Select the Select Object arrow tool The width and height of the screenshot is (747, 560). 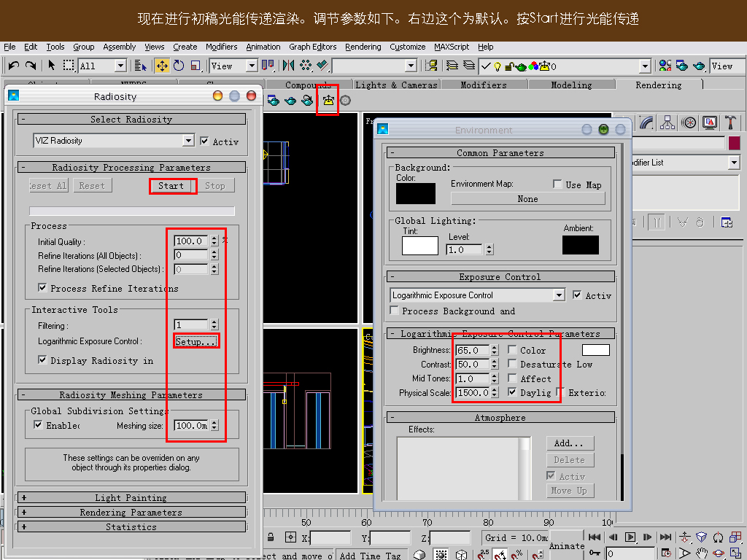coord(52,65)
